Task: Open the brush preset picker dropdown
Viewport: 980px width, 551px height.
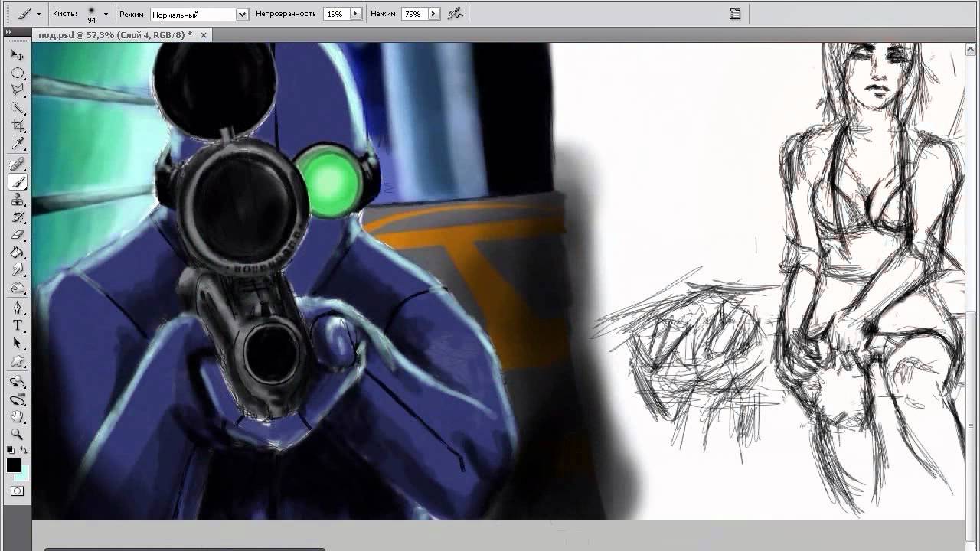Action: pos(106,14)
